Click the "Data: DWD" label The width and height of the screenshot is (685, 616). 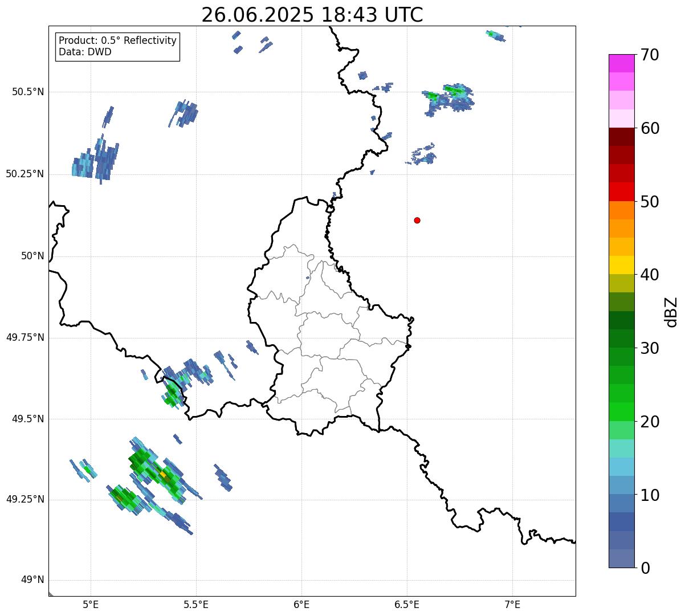pos(85,52)
